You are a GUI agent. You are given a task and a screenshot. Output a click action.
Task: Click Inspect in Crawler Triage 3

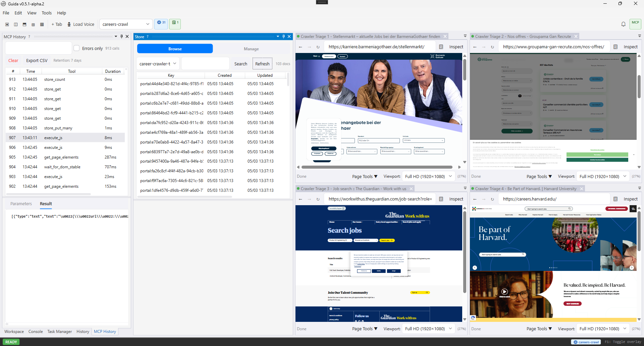click(x=456, y=199)
